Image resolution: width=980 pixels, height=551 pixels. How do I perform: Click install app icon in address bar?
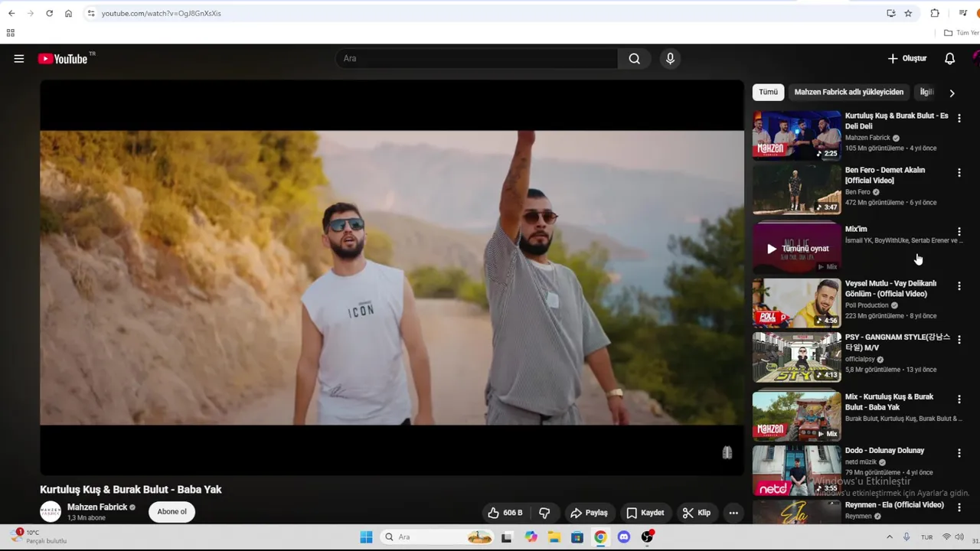point(891,13)
